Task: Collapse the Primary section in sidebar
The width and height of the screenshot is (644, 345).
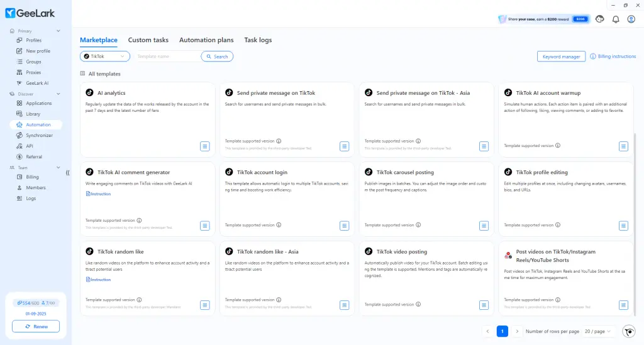Action: (58, 31)
